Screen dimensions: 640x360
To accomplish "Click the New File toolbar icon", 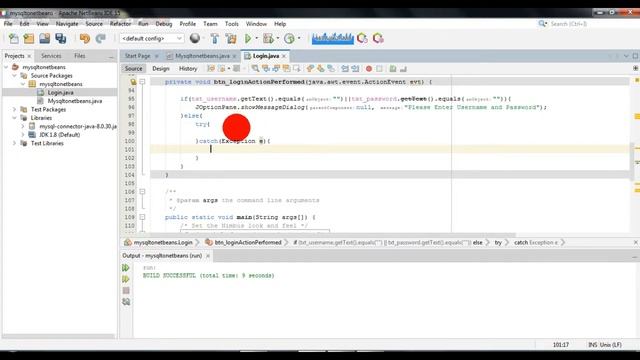I will (x=13, y=39).
